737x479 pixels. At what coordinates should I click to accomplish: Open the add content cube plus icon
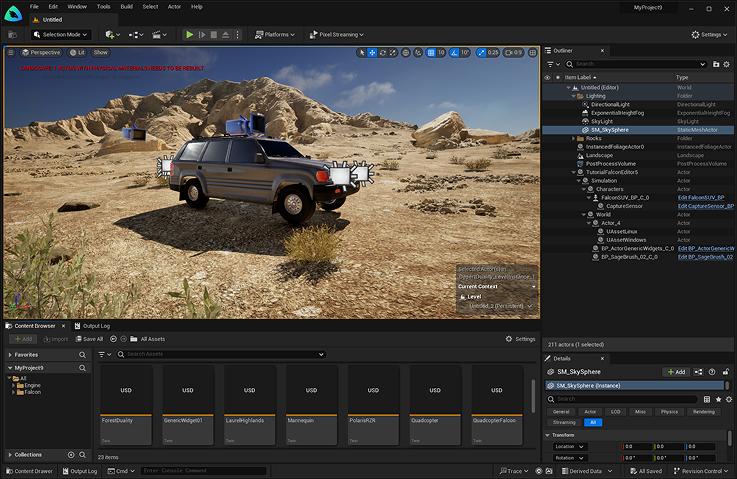(112, 35)
